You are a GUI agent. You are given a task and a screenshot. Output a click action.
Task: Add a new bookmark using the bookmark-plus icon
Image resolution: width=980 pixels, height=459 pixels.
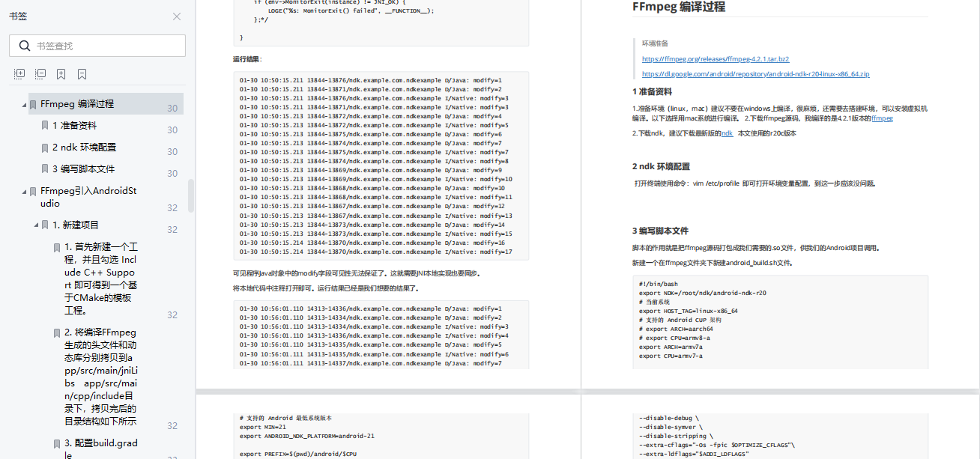tap(61, 73)
